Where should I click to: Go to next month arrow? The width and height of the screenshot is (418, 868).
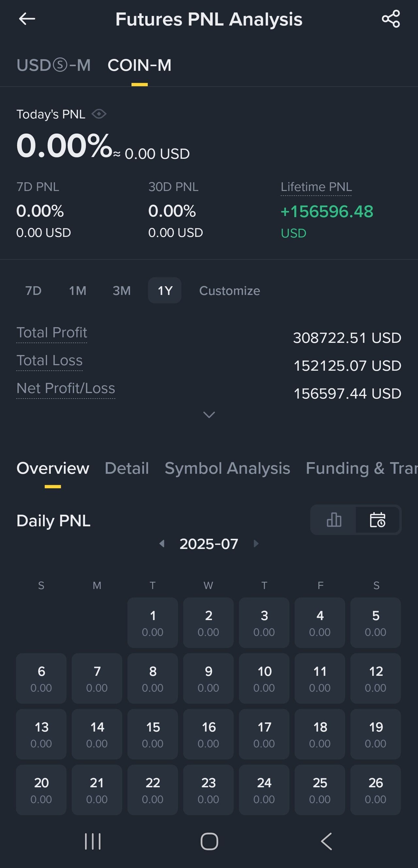256,543
